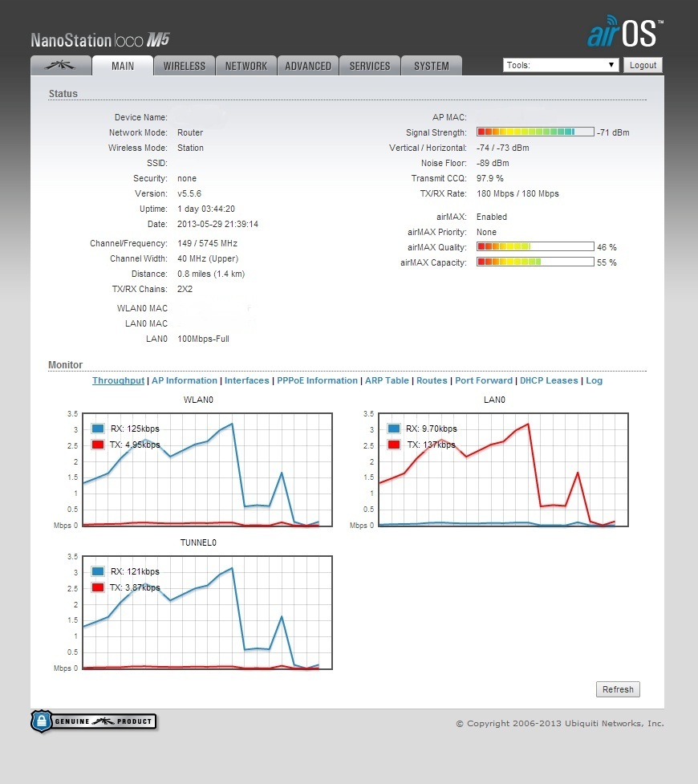The width and height of the screenshot is (698, 784).
Task: Switch to the WIRELESS tab
Action: coord(185,66)
